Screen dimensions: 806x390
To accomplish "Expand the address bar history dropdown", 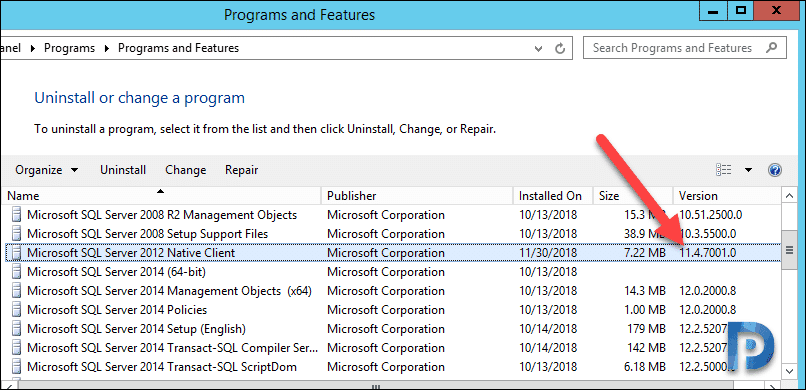I will tap(538, 49).
